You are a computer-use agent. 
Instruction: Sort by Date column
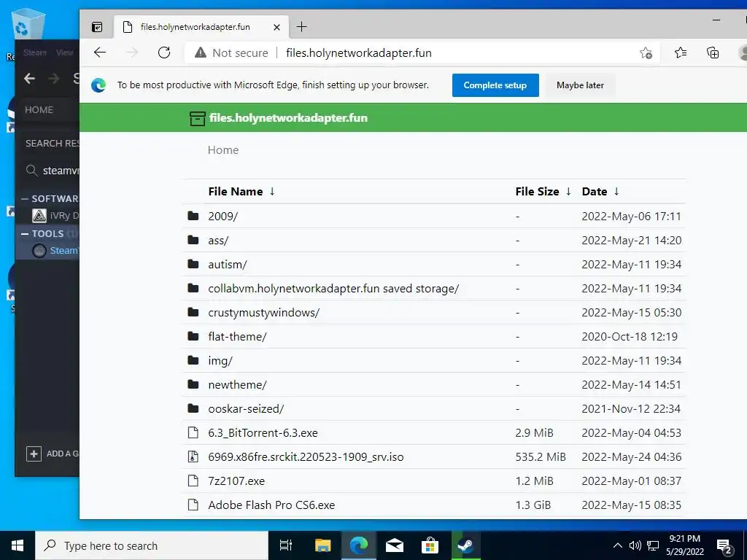coord(600,192)
